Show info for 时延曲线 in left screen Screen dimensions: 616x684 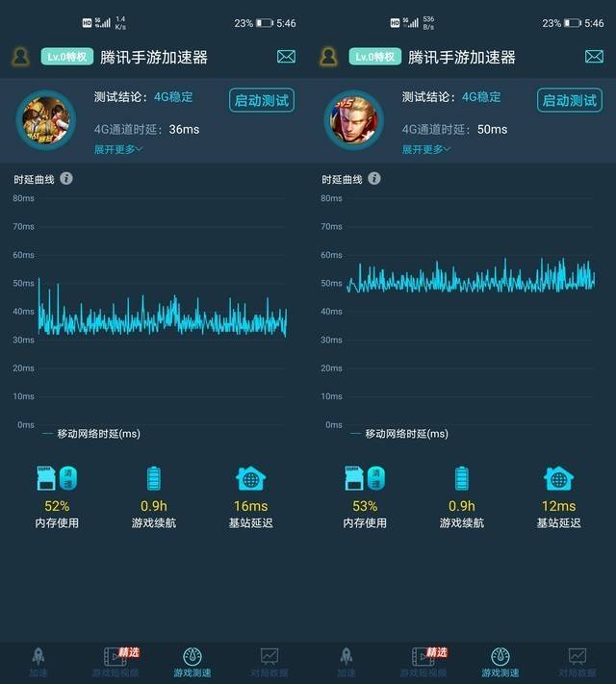(x=66, y=178)
